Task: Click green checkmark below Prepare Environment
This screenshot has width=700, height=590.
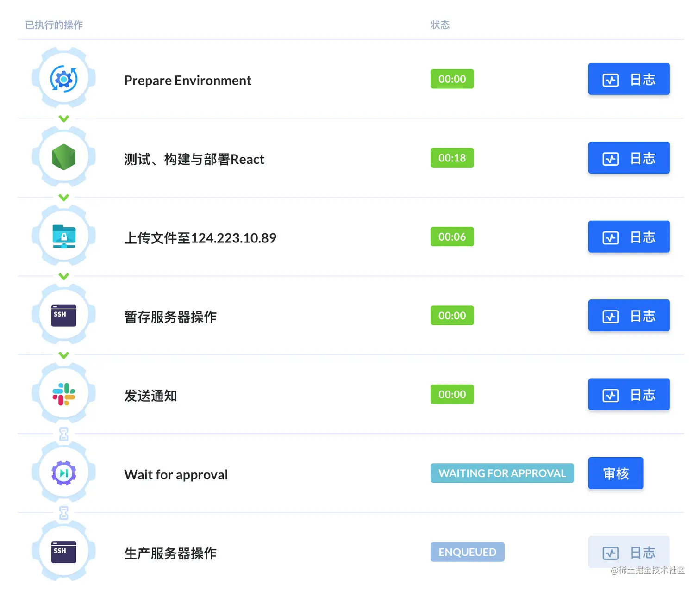Action: 64,118
